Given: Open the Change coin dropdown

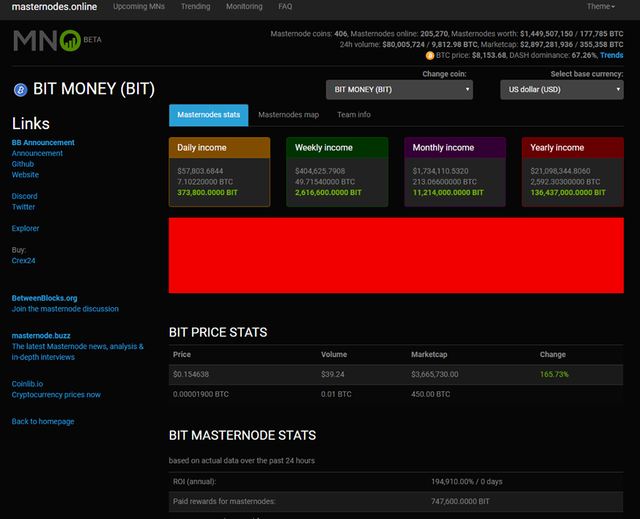Looking at the screenshot, I should click(x=399, y=90).
